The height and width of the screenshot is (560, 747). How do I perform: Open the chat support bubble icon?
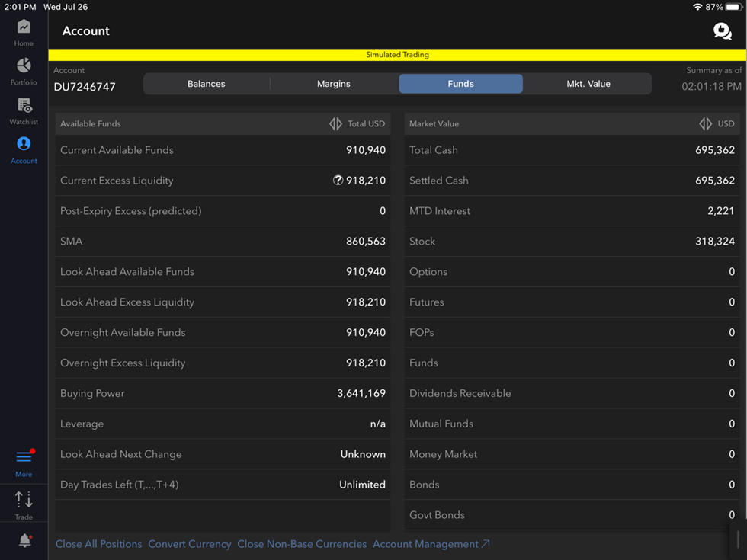point(722,30)
